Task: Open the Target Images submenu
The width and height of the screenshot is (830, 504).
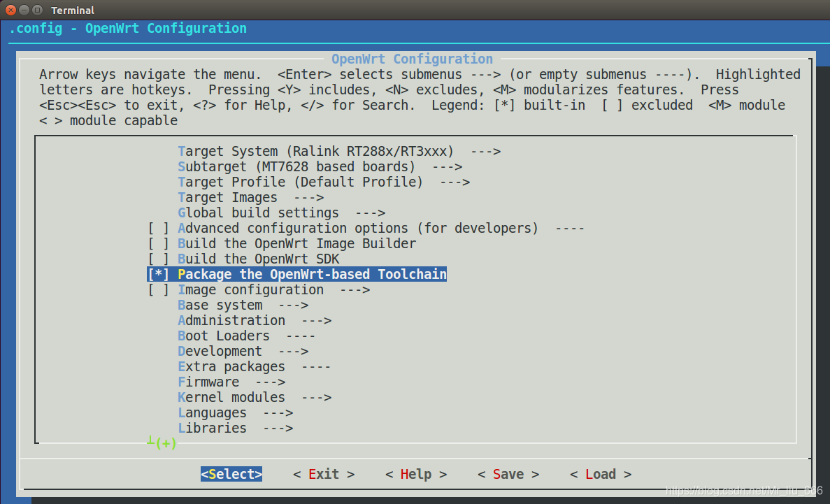Action: pyautogui.click(x=251, y=197)
